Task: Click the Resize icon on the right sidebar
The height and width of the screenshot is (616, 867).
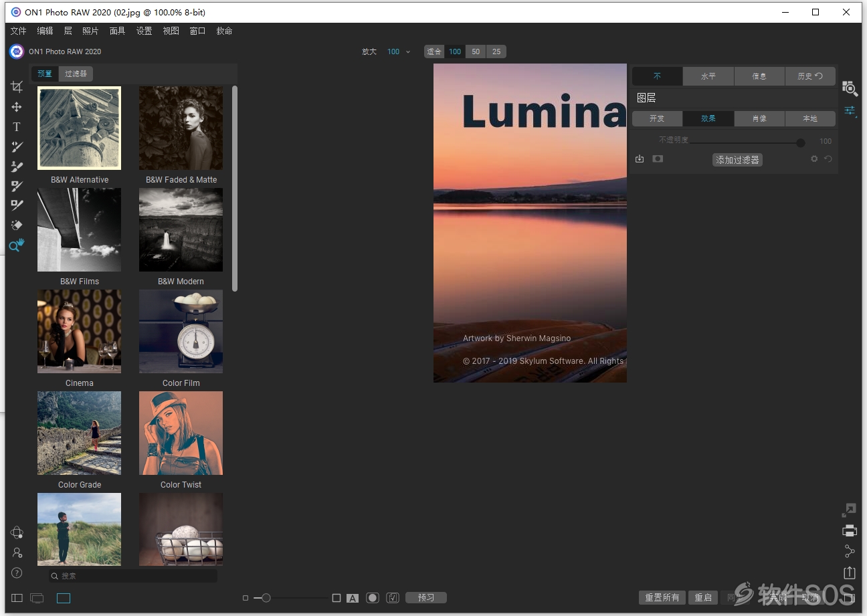Action: pos(849,510)
